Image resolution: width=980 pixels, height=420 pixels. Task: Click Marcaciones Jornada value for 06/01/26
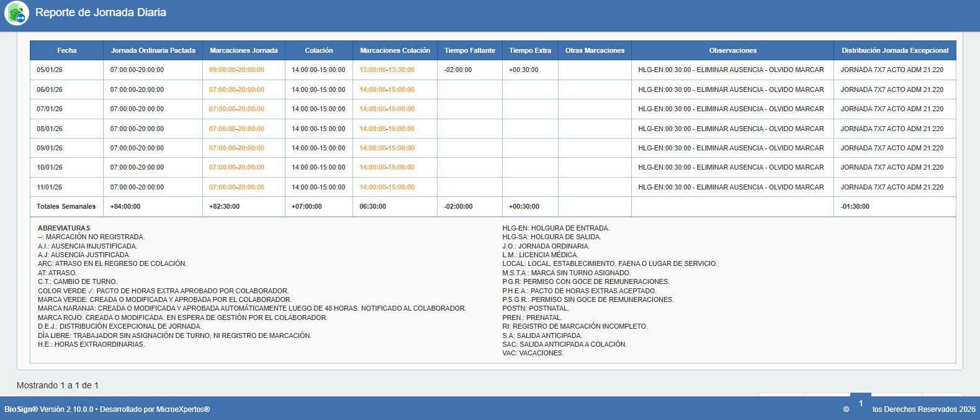236,89
